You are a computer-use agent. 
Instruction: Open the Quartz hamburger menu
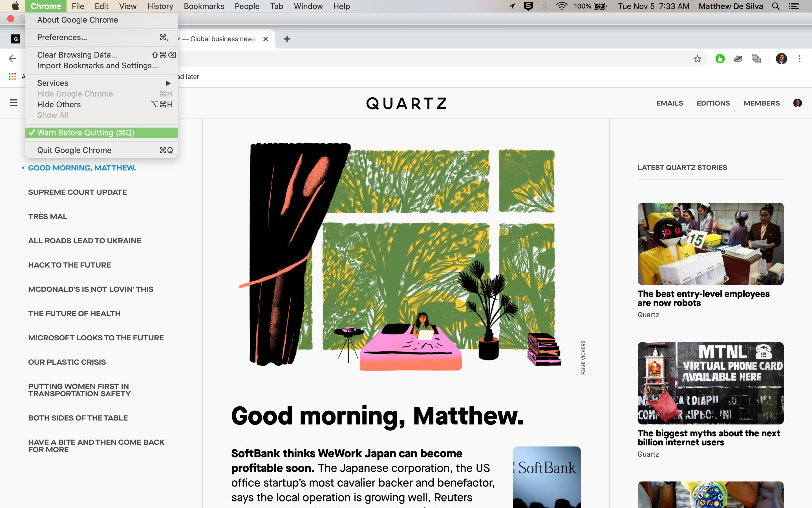click(x=14, y=103)
